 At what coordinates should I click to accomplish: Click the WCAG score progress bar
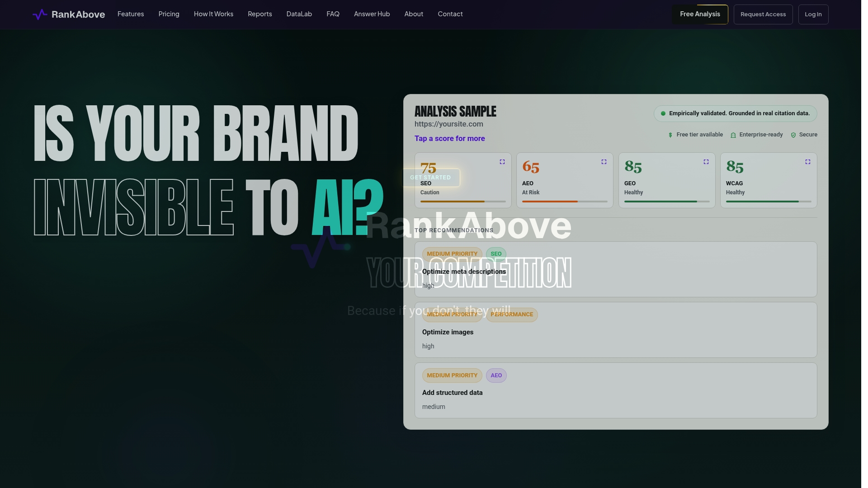tap(769, 202)
